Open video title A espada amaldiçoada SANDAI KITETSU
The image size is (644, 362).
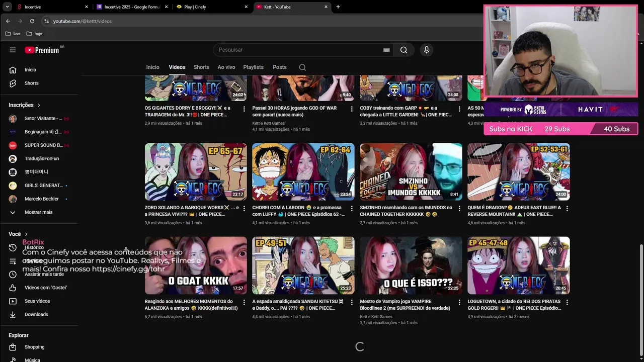pos(298,305)
